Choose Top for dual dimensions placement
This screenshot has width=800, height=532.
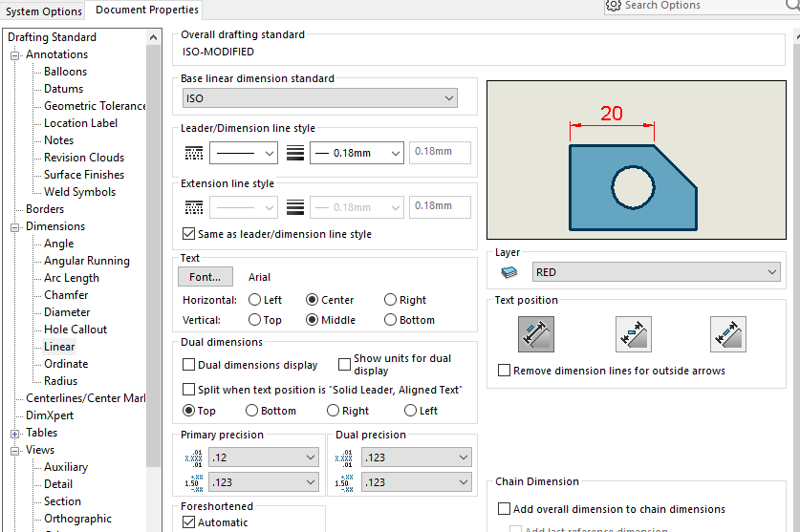pyautogui.click(x=189, y=410)
